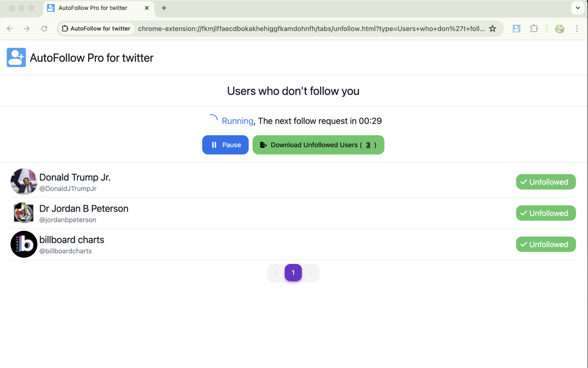Download the Unfollowed Users list
This screenshot has width=588, height=368.
tap(318, 145)
